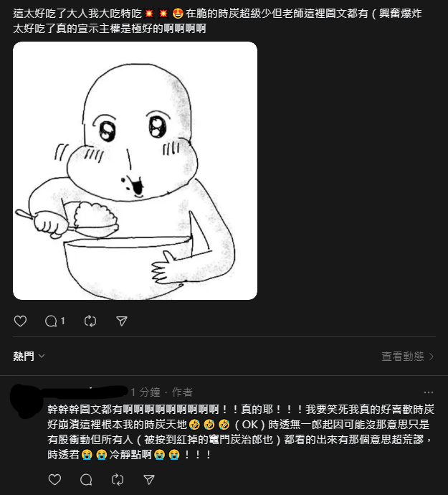Like the main post with heart icon
Image resolution: width=448 pixels, height=495 pixels.
click(x=21, y=321)
